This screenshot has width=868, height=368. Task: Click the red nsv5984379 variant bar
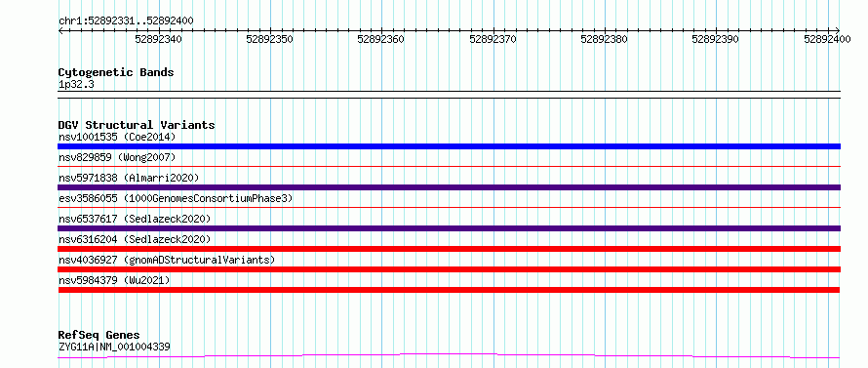click(x=449, y=290)
